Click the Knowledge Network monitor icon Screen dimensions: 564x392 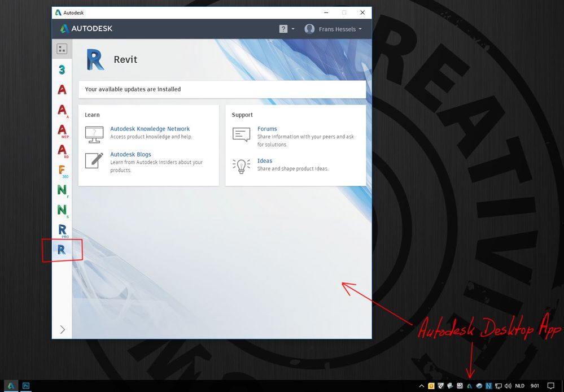[94, 134]
